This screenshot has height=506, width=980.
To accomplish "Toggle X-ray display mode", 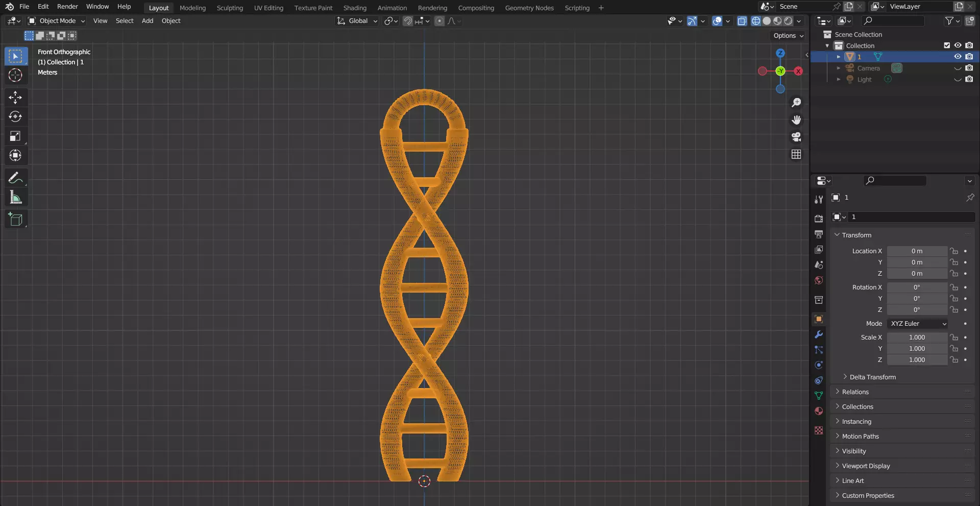I will [x=742, y=21].
